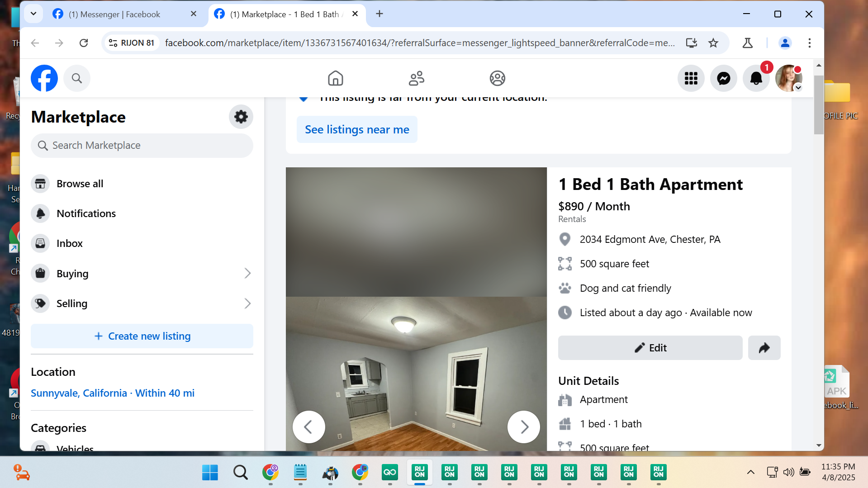The height and width of the screenshot is (488, 868).
Task: Show previous apartment photo
Action: 309,427
